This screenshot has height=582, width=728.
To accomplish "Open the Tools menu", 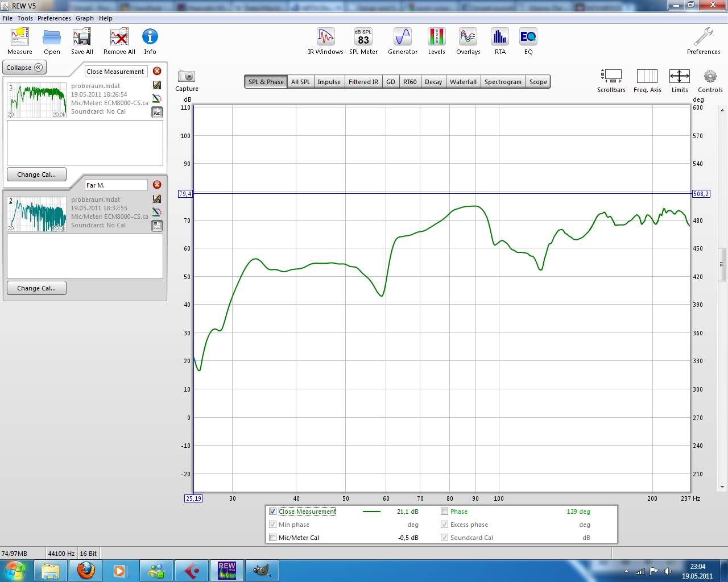I will (x=25, y=18).
